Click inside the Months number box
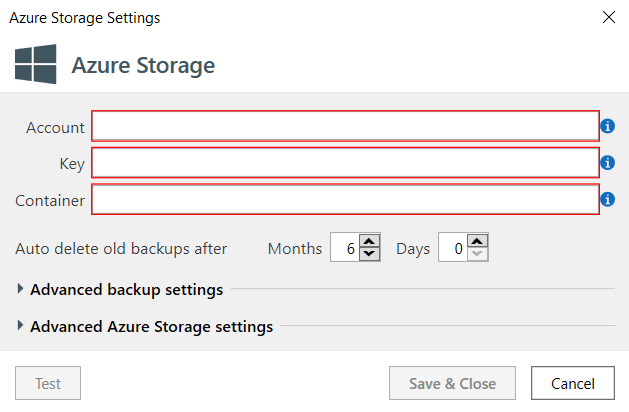The image size is (629, 412). click(x=345, y=248)
